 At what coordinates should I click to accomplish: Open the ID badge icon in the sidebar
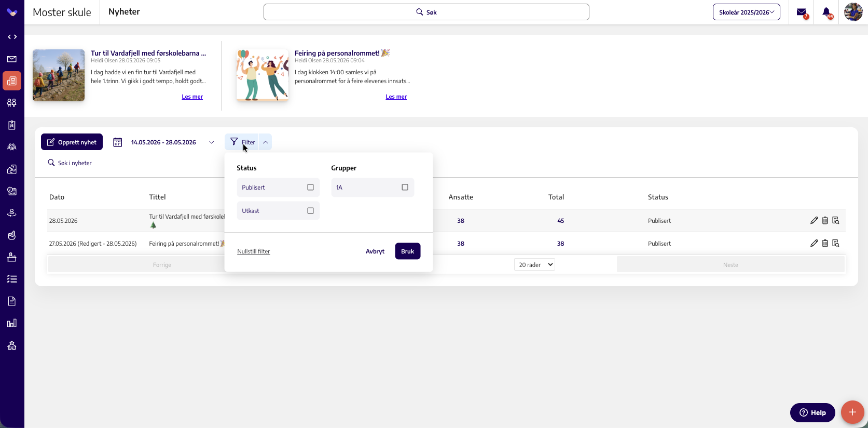(12, 125)
